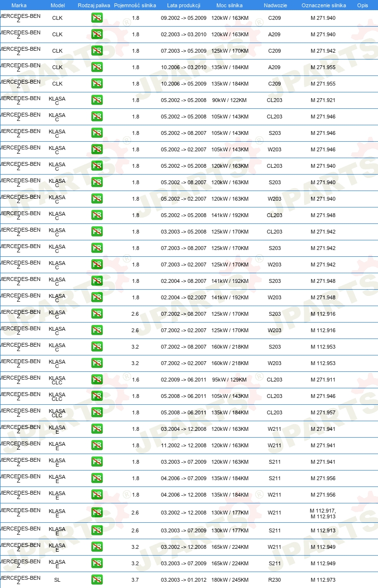378x588 pixels.
Task: Click the Marka column header
Action: pos(19,5)
